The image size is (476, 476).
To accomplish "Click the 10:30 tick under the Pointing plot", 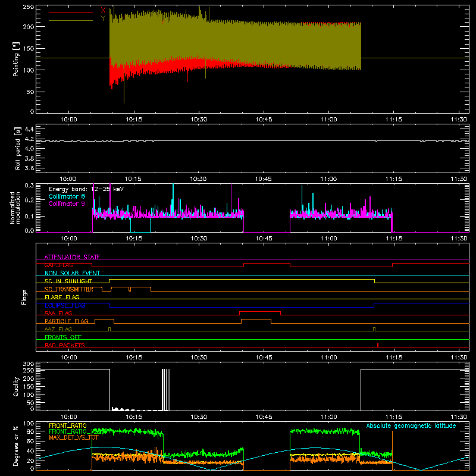I will [x=199, y=120].
